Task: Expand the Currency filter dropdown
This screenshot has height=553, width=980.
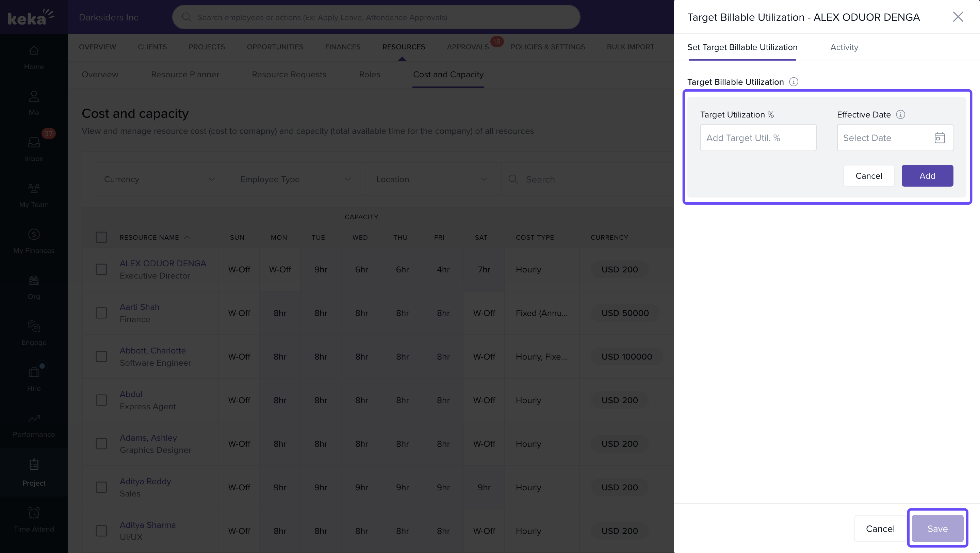Action: [160, 179]
